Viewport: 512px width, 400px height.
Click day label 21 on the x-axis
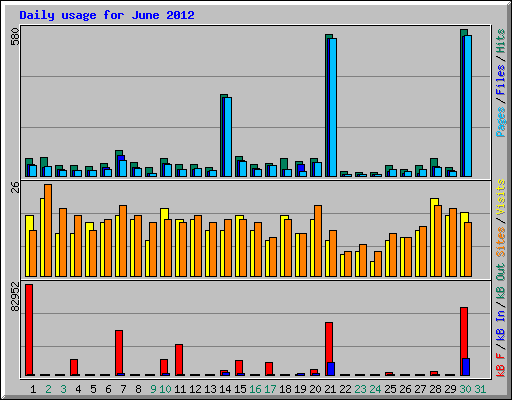pos(330,389)
